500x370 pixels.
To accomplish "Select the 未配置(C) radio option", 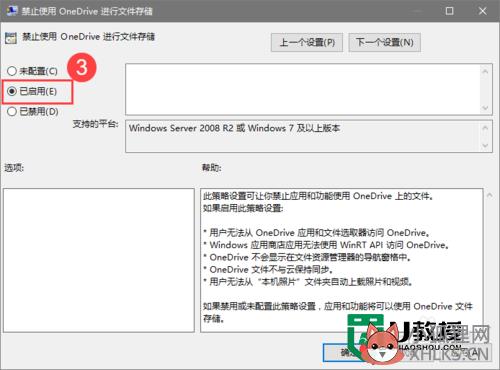I will click(x=32, y=71).
